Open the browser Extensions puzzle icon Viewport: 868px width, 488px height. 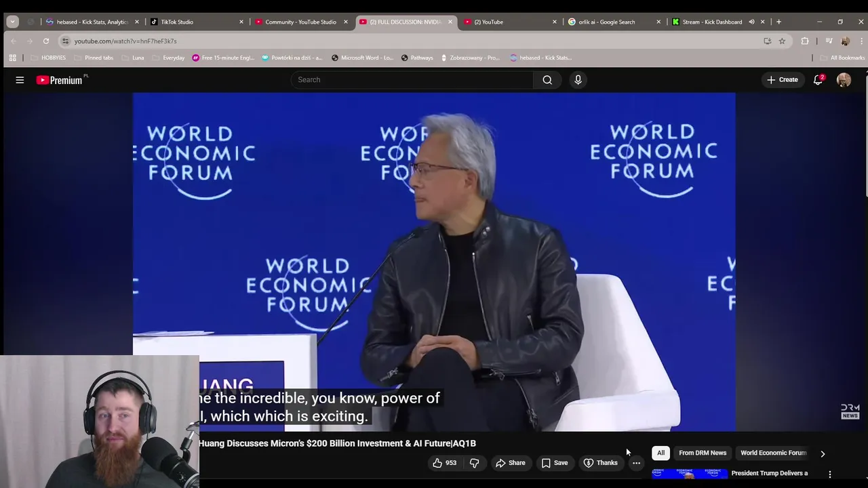(x=805, y=41)
